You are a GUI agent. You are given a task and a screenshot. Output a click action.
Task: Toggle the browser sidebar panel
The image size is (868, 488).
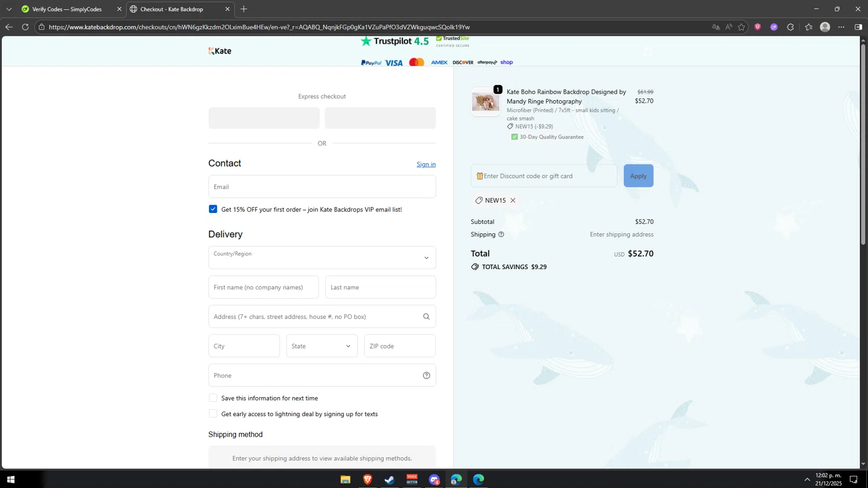point(858,27)
